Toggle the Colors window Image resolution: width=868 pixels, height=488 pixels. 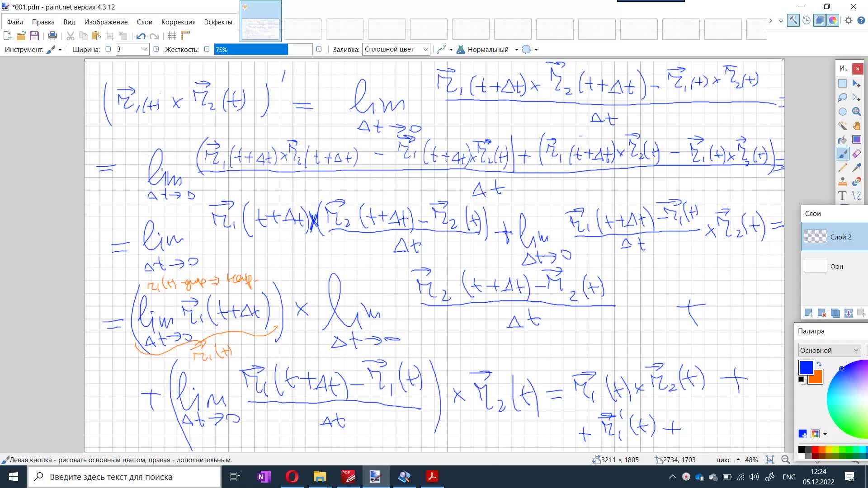click(x=833, y=20)
